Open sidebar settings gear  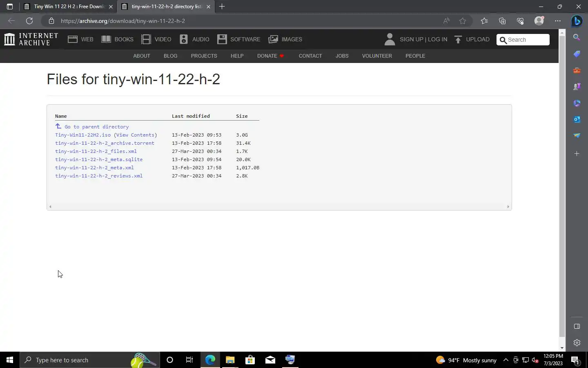point(577,343)
